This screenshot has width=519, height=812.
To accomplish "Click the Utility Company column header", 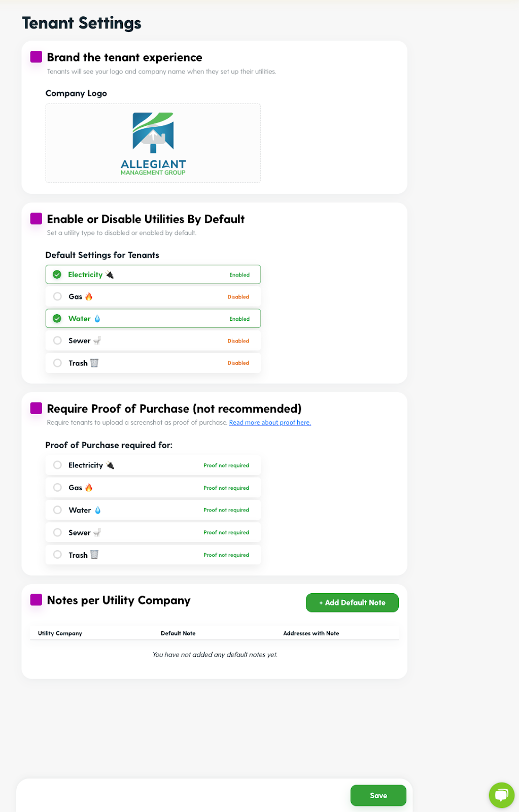I will pyautogui.click(x=60, y=633).
